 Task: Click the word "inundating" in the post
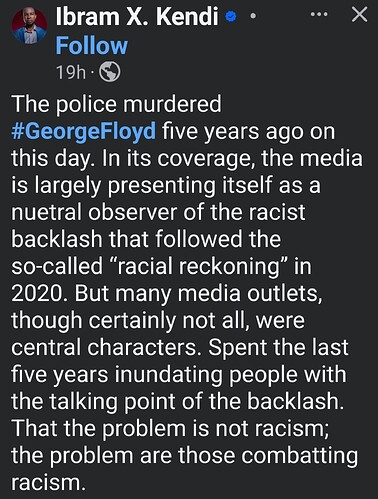coord(168,374)
